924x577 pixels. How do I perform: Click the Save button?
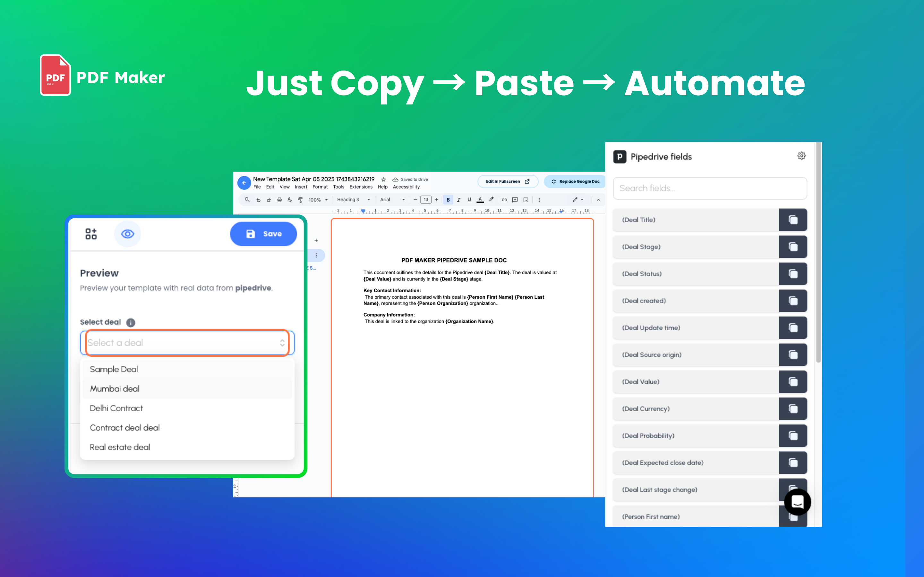263,234
